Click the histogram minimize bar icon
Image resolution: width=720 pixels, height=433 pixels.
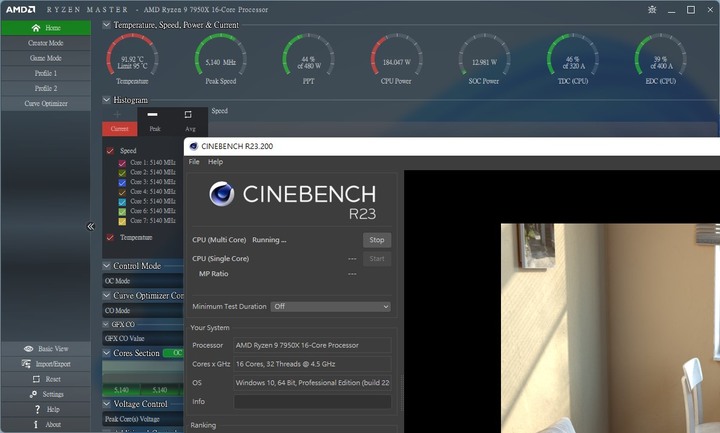[x=152, y=114]
